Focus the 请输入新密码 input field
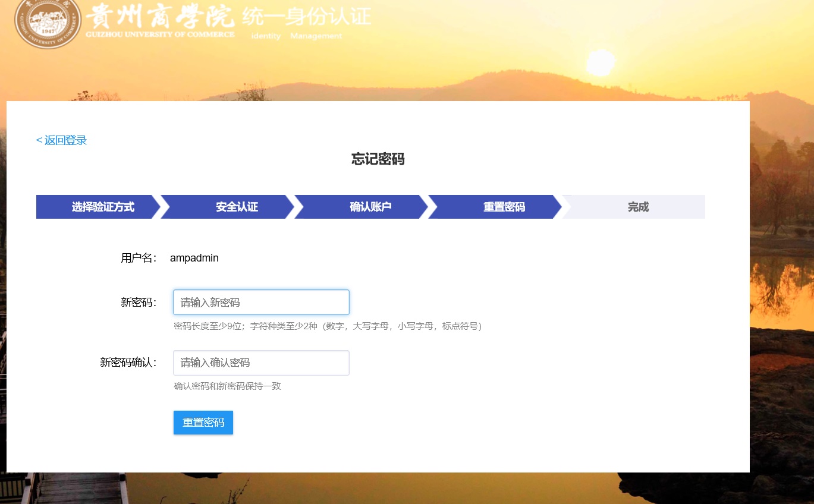 261,303
